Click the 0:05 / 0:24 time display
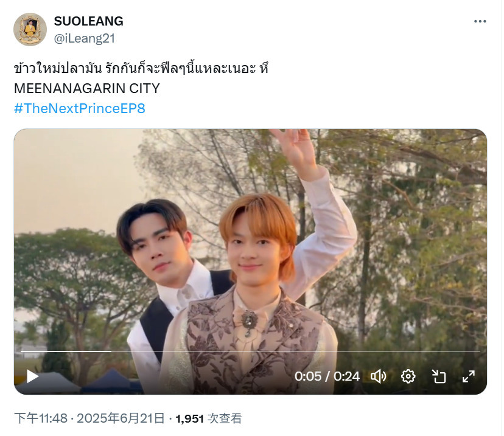 (327, 376)
